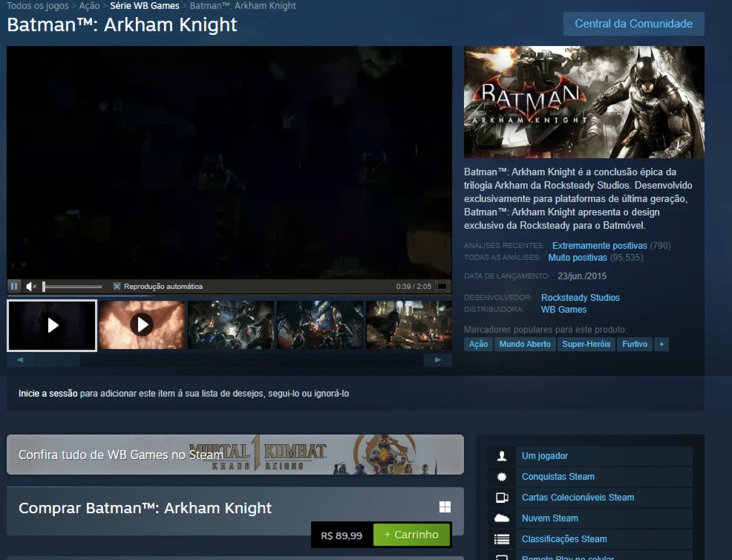The width and height of the screenshot is (732, 560).
Task: Open the distributor WB Games link
Action: pos(563,310)
